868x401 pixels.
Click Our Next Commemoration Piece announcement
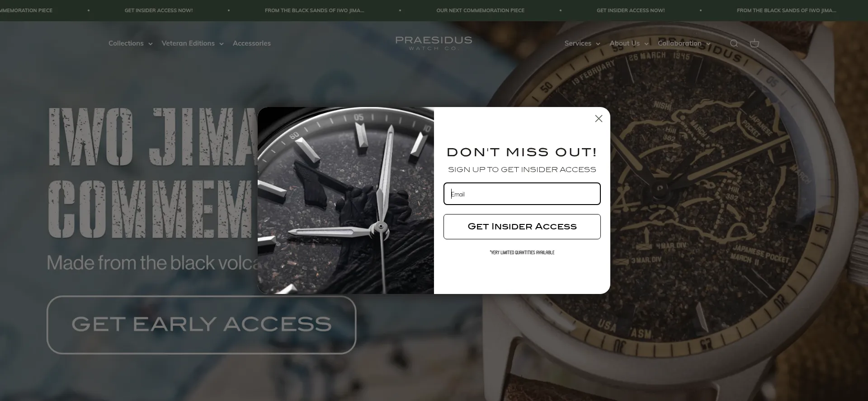480,10
